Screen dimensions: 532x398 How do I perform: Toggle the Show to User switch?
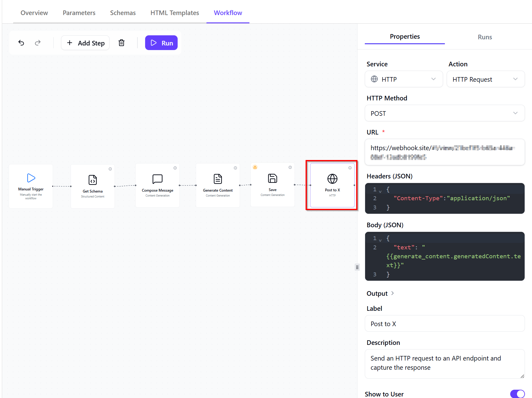coord(517,394)
